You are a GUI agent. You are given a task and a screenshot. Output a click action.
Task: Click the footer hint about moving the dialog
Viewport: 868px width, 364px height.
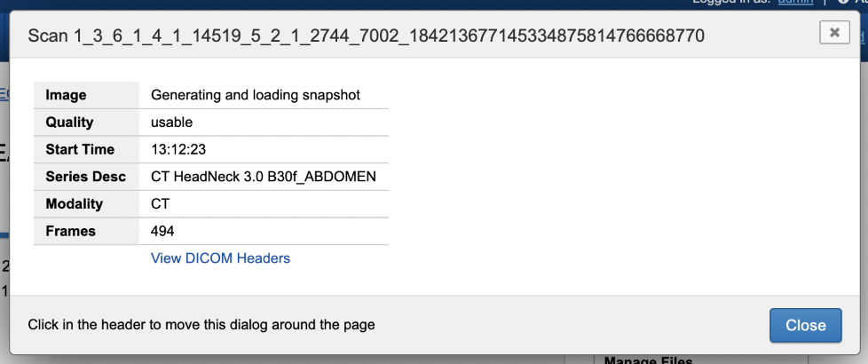201,325
